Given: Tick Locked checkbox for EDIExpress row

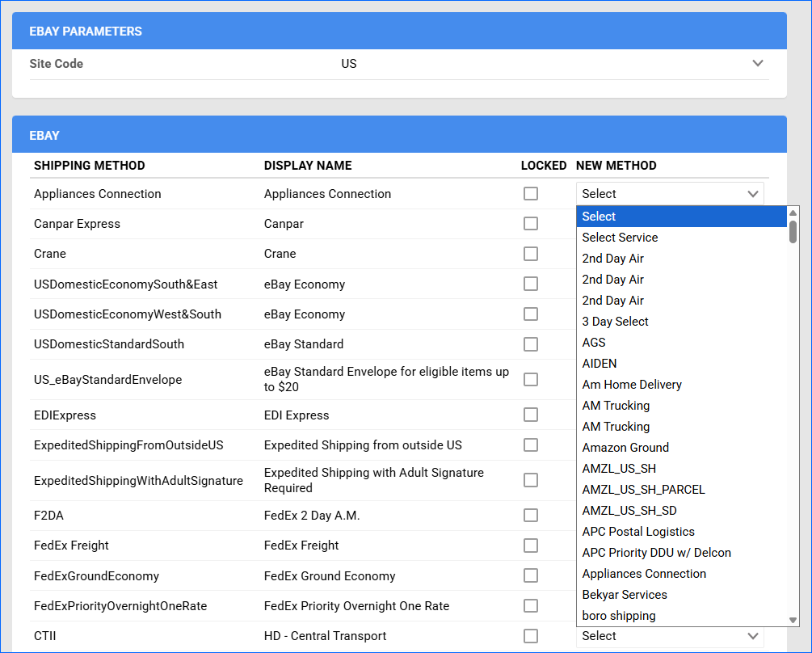Looking at the screenshot, I should (531, 415).
